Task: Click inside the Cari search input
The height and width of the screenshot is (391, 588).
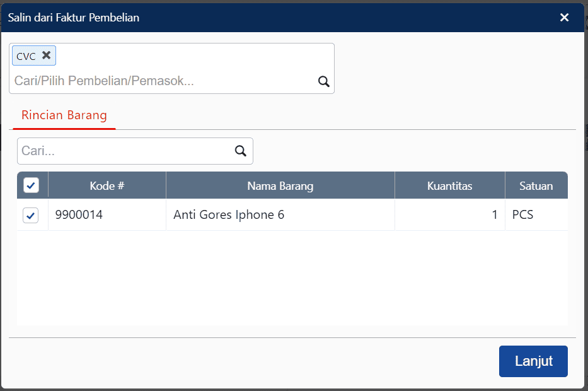Action: (x=113, y=151)
